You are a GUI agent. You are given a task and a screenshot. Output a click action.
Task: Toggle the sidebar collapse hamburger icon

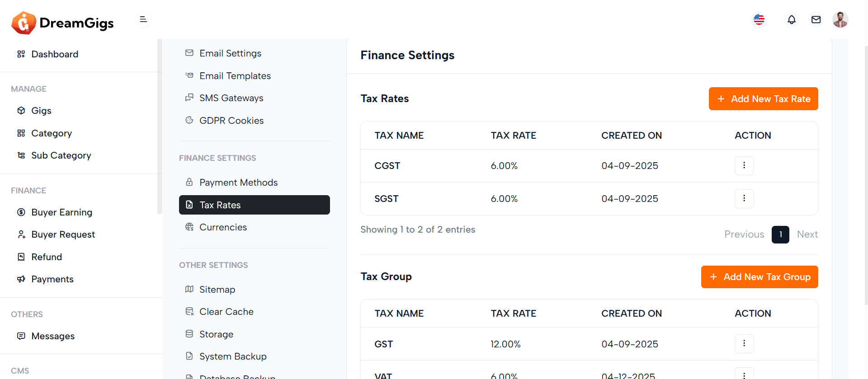click(143, 19)
